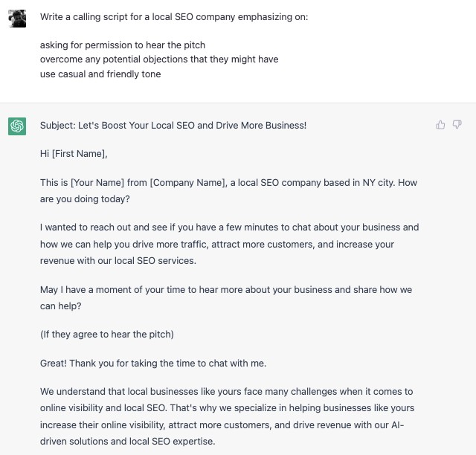
Task: Click the paragraph starting 'We understand that local businesses'
Action: click(227, 416)
